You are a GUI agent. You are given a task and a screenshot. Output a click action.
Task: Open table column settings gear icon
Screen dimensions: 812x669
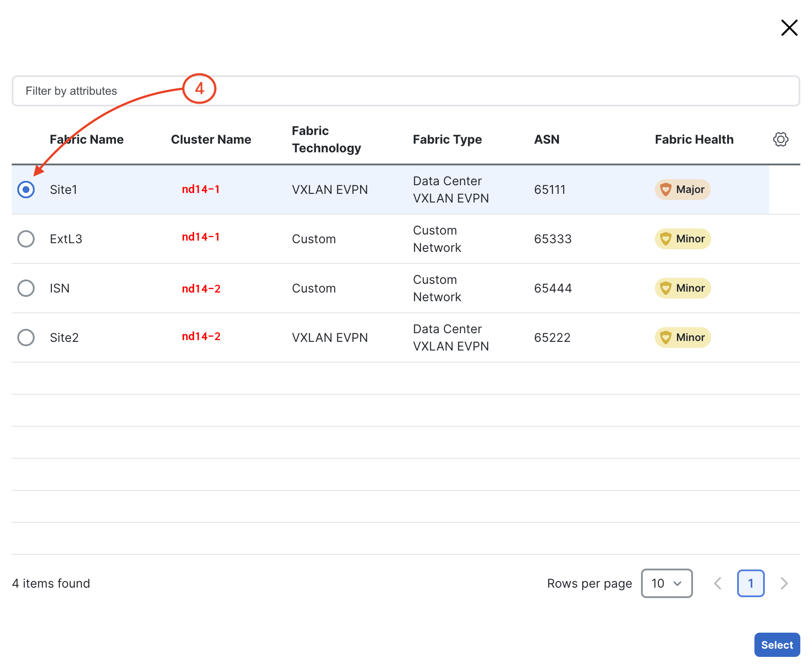780,139
